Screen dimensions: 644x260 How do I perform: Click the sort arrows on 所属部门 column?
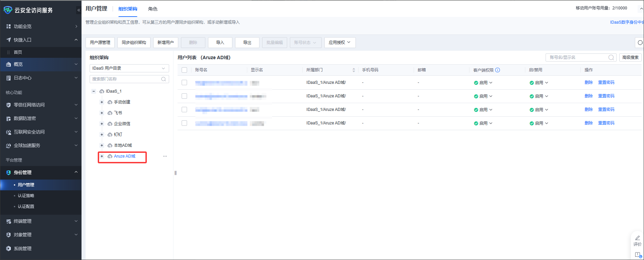[x=354, y=70]
